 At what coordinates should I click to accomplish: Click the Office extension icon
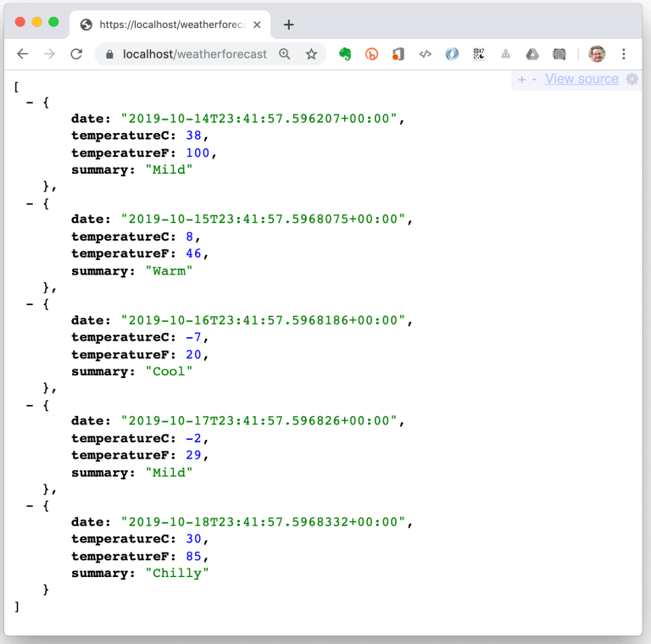click(398, 54)
